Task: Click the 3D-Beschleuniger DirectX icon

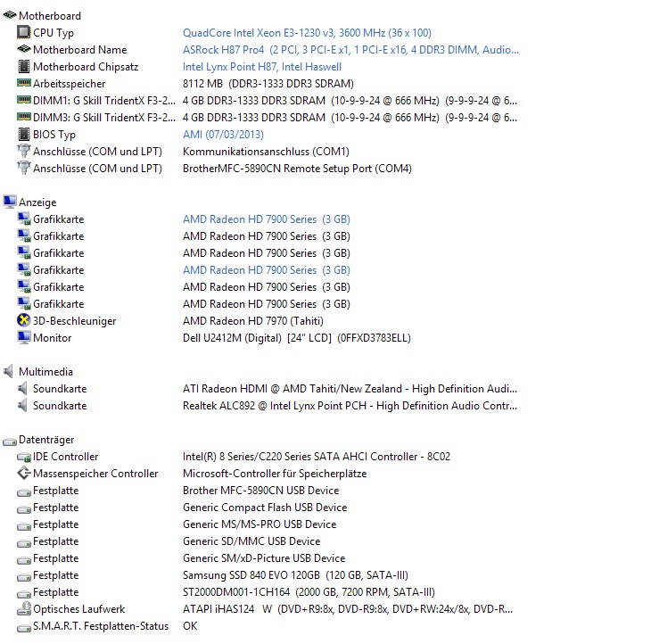Action: tap(23, 320)
